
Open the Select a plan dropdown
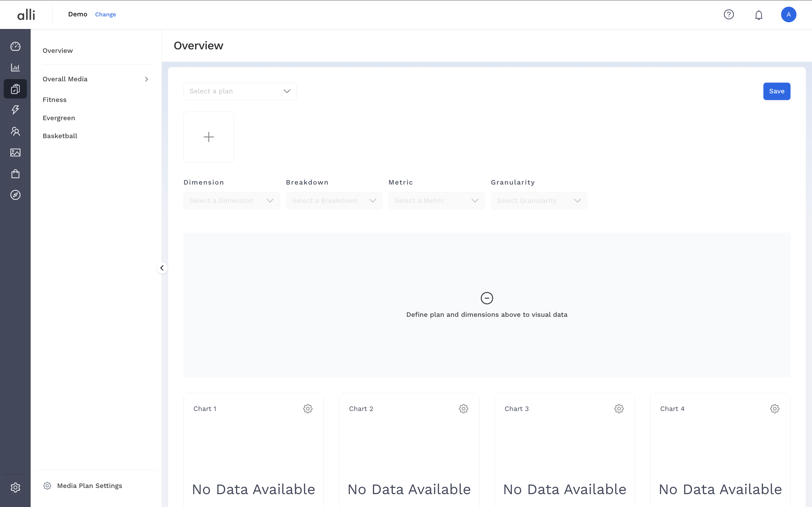(240, 91)
